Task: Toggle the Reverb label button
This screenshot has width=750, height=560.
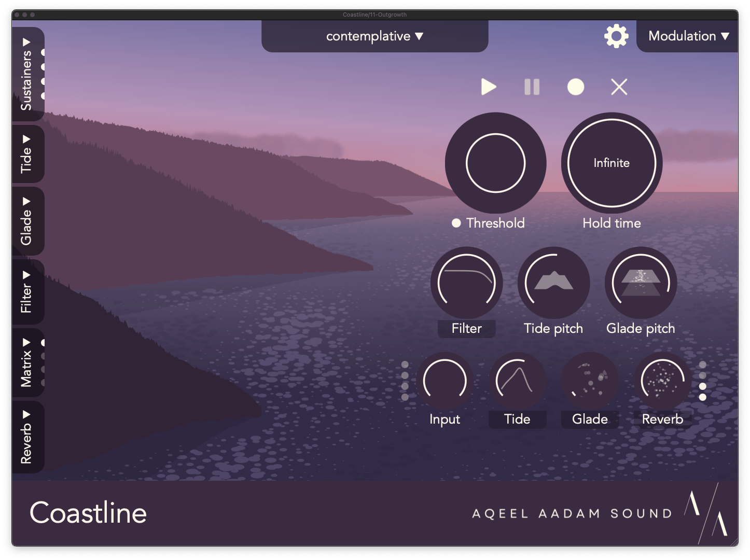Action: tap(662, 419)
